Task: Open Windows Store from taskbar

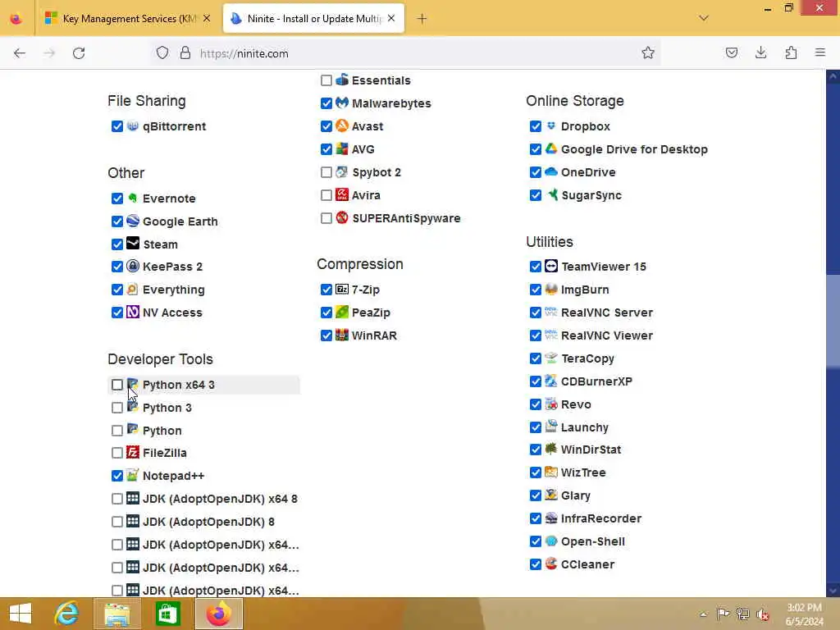Action: (167, 614)
